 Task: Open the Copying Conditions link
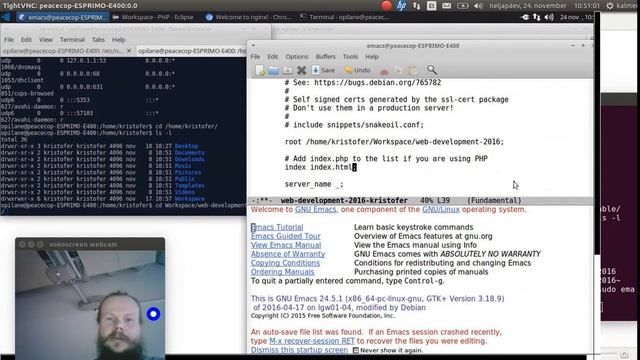tap(285, 263)
